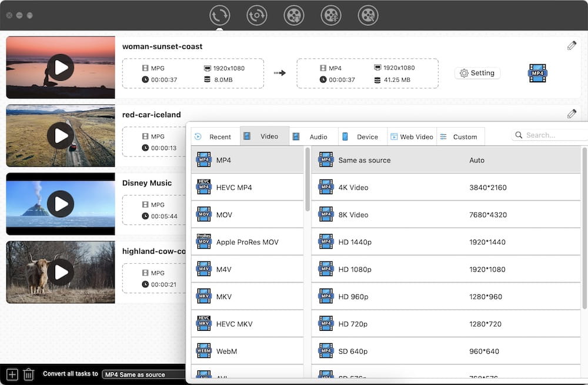Switch to the Audio tab

tap(313, 137)
